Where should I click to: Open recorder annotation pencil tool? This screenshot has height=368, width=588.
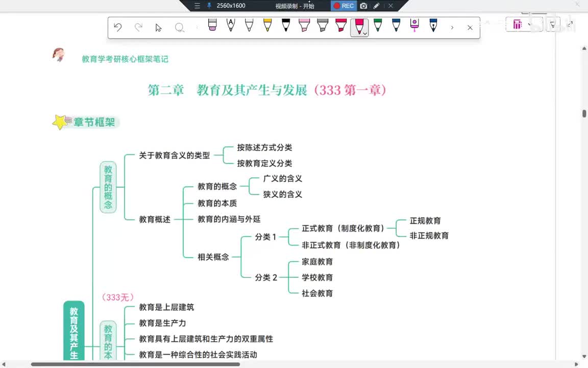[x=377, y=6]
